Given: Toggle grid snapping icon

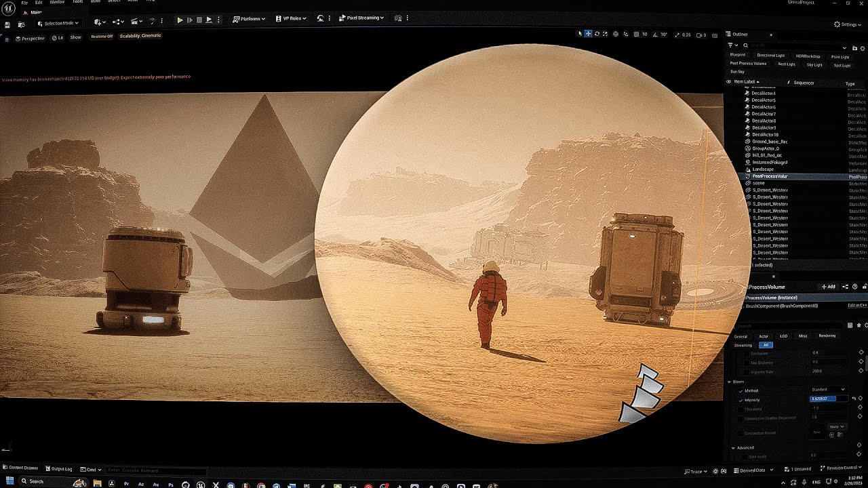Looking at the screenshot, I should 636,34.
